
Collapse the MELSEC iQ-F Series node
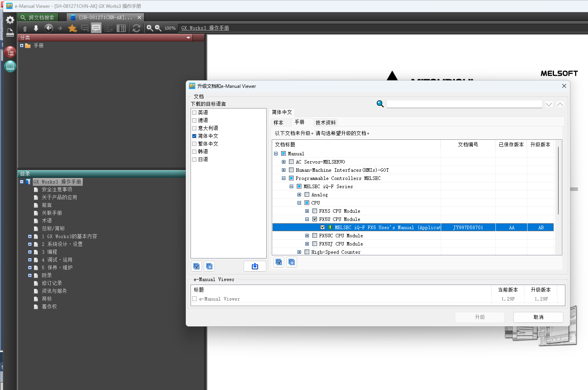pos(291,186)
